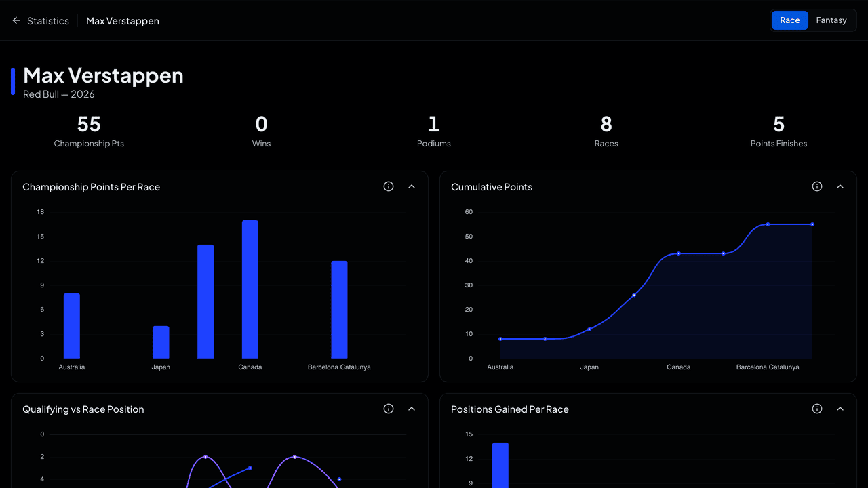Viewport: 868px width, 488px height.
Task: Select the Canada point on Cumulative Points line
Action: coord(679,253)
